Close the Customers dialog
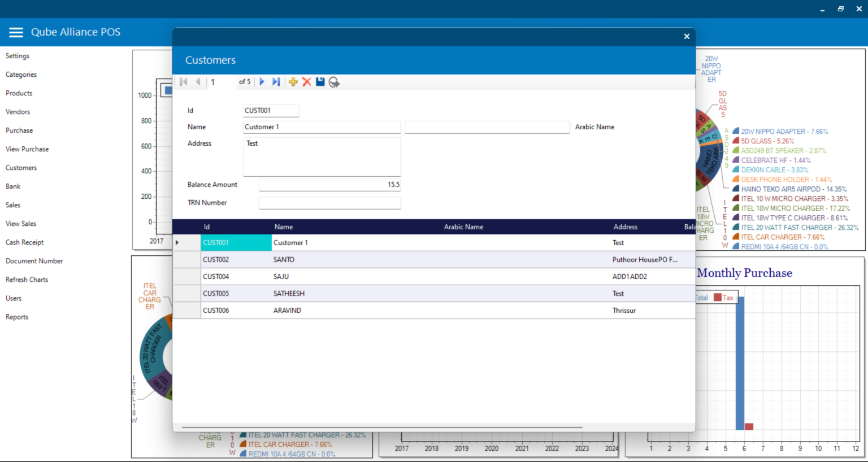The image size is (868, 462). 687,37
